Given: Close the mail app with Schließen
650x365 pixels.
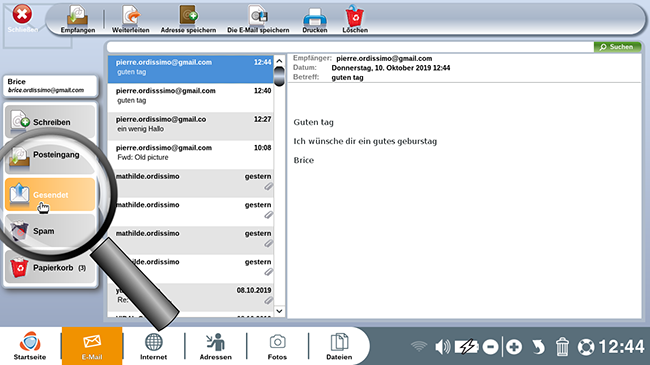Looking at the screenshot, I should click(22, 19).
